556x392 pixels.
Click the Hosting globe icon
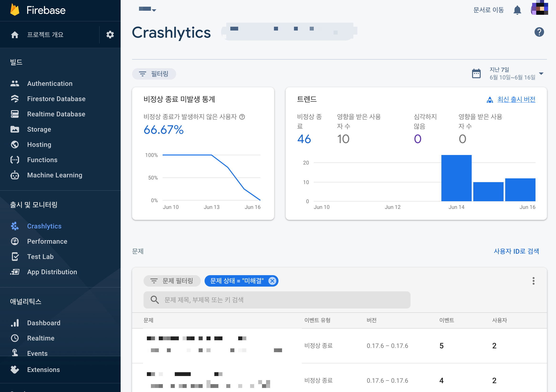(x=15, y=144)
